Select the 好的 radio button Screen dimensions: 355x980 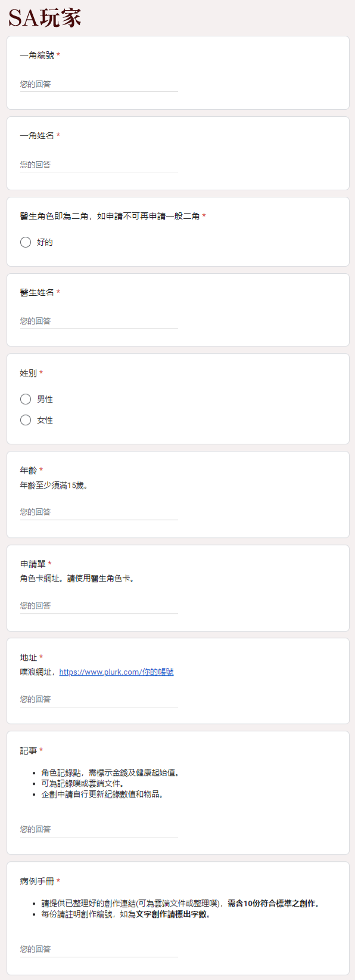tap(26, 242)
